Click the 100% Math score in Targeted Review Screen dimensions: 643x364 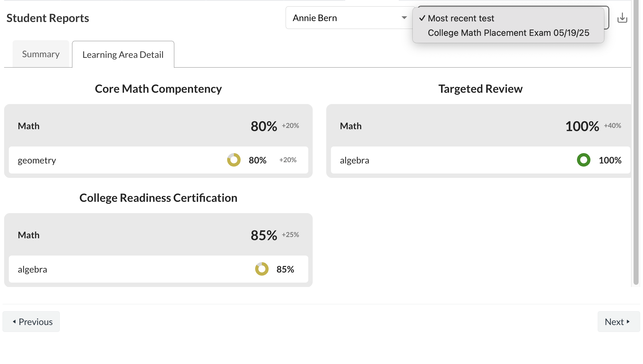582,126
